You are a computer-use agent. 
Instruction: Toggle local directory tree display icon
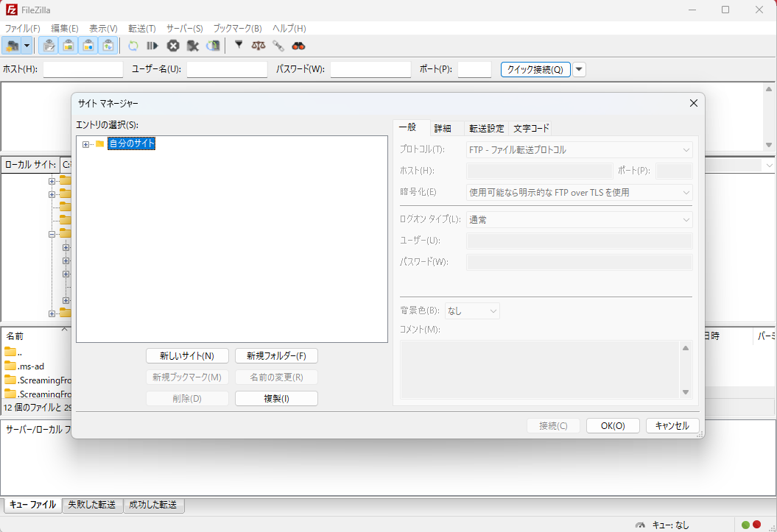point(68,46)
